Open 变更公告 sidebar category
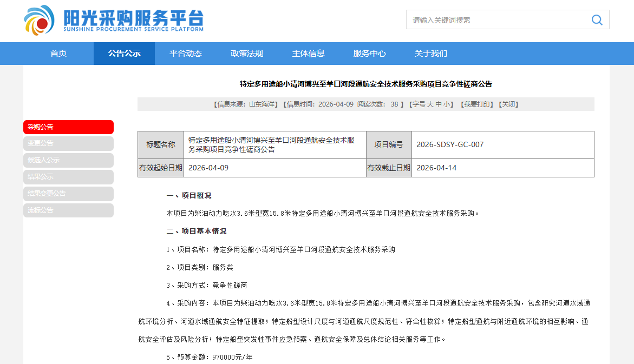634x364 pixels. 68,143
